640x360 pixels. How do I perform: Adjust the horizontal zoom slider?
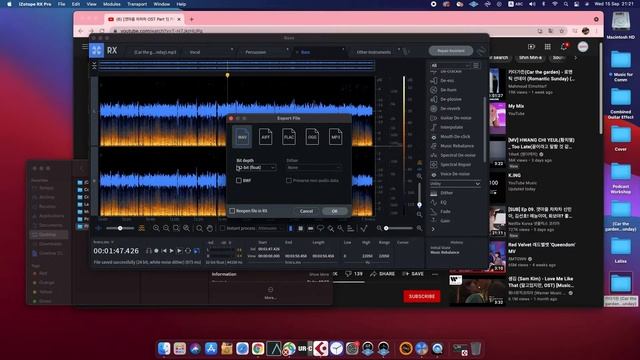pyautogui.click(x=399, y=228)
